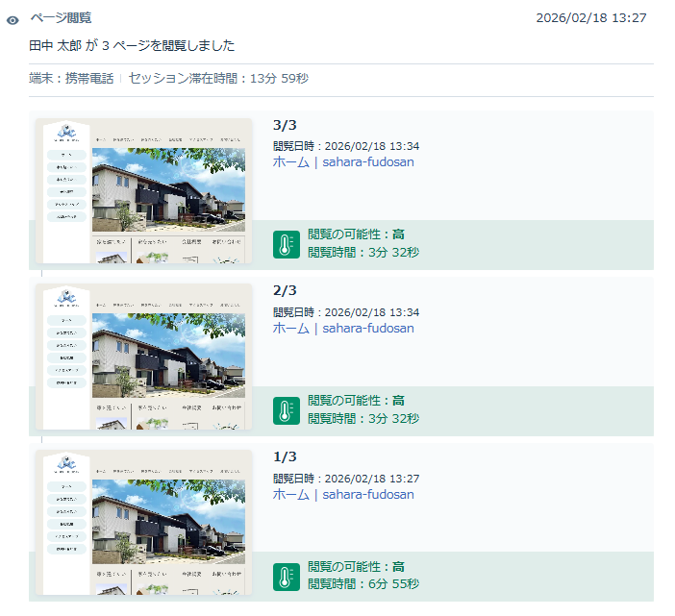Click 閲覧時間：6分 55秒 in the 1/3 entry
The height and width of the screenshot is (616, 675).
point(363,584)
